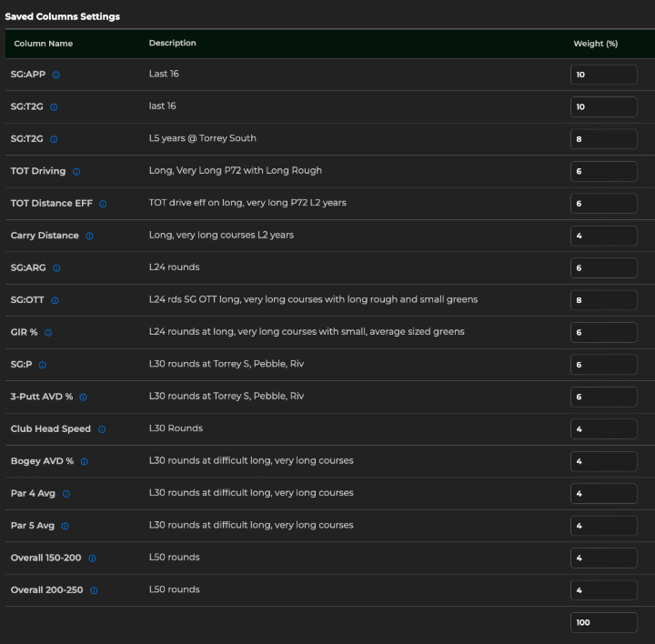Select Overall 150-200 'L50 rounds' description
Screen dimensions: 655x644
[x=174, y=558]
